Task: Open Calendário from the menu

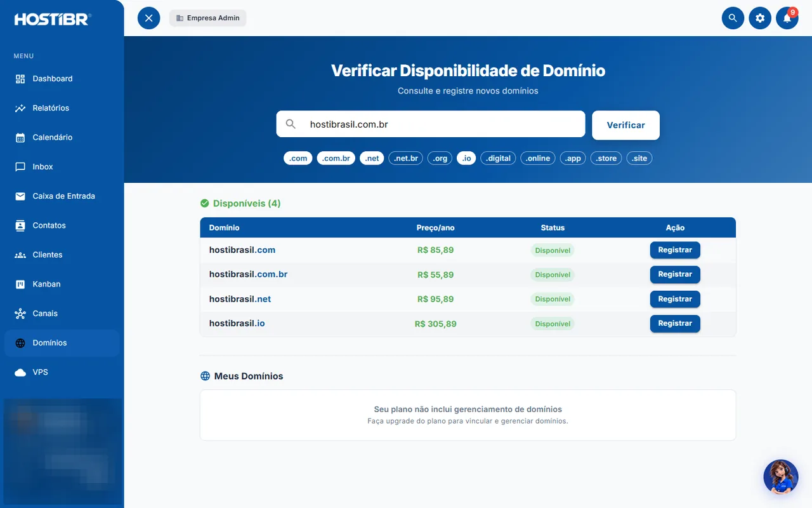Action: pos(62,137)
